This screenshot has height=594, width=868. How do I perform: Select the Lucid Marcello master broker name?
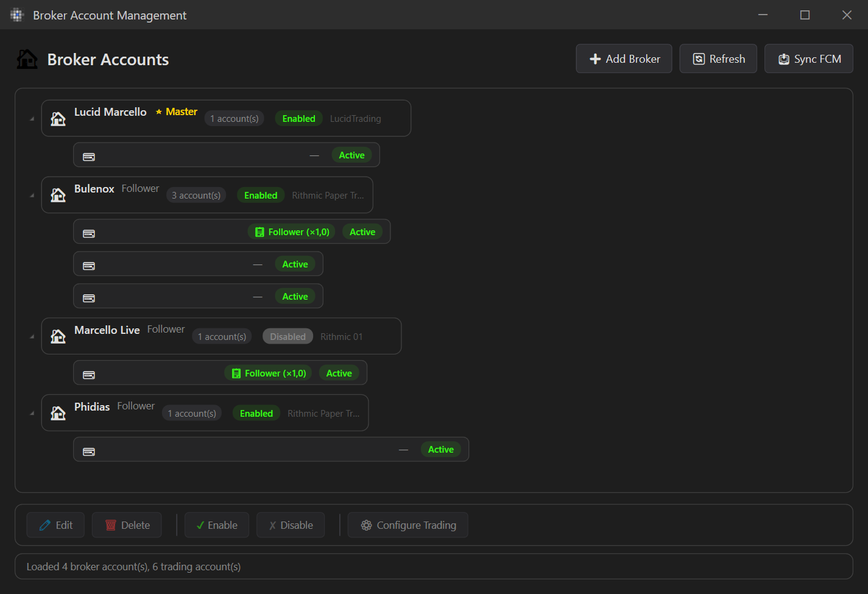tap(110, 112)
